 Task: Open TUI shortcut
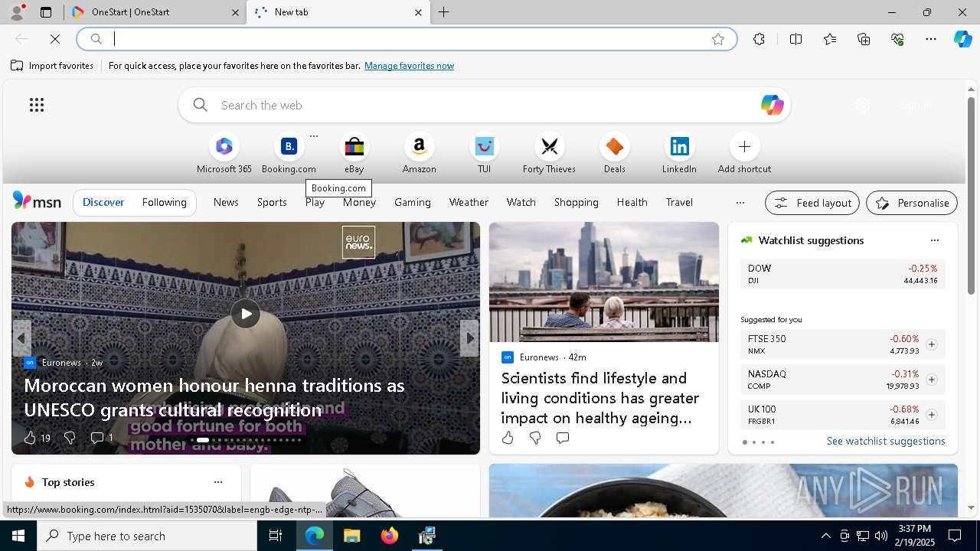pyautogui.click(x=484, y=154)
